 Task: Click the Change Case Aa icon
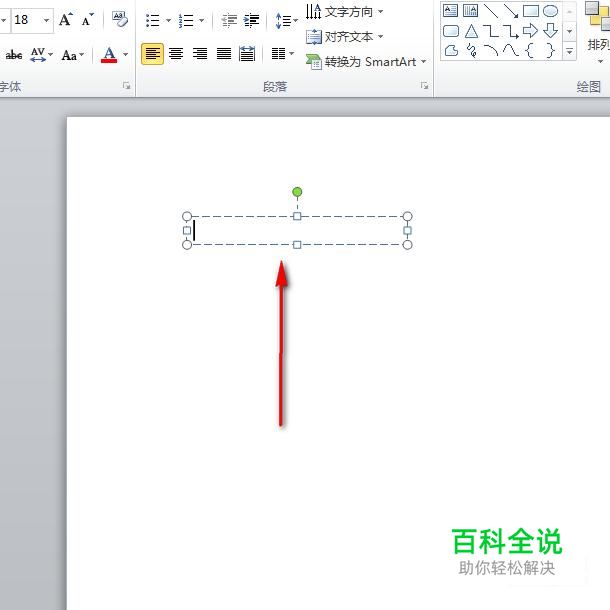coord(69,55)
